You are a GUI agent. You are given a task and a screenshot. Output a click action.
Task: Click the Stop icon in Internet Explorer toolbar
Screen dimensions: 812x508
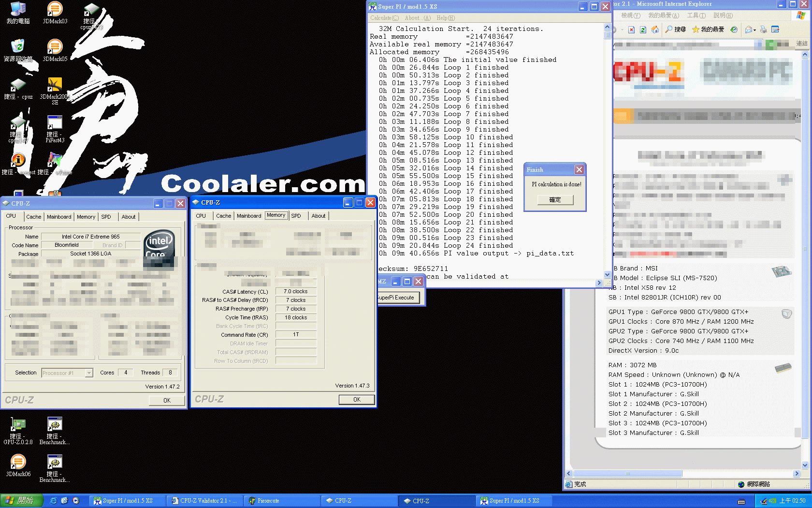pyautogui.click(x=631, y=30)
